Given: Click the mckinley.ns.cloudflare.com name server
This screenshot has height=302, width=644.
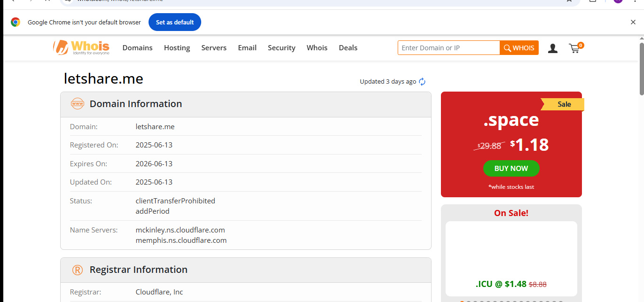Looking at the screenshot, I should point(181,230).
